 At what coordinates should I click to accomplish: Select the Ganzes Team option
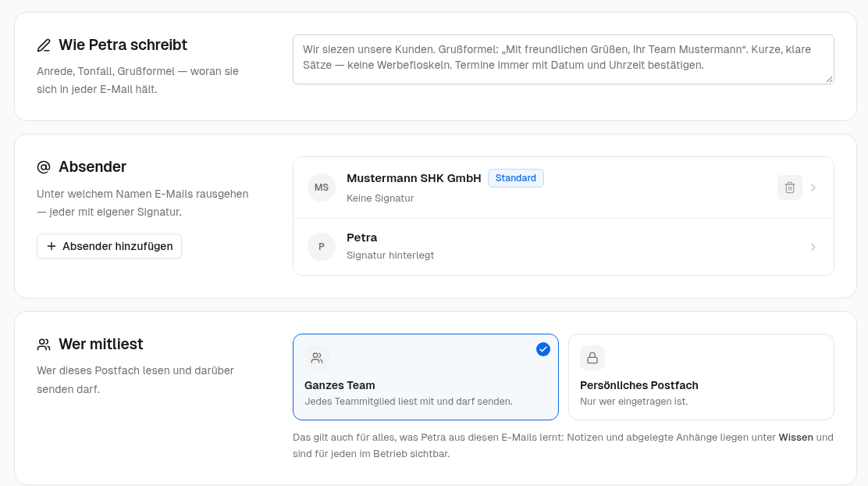point(425,377)
